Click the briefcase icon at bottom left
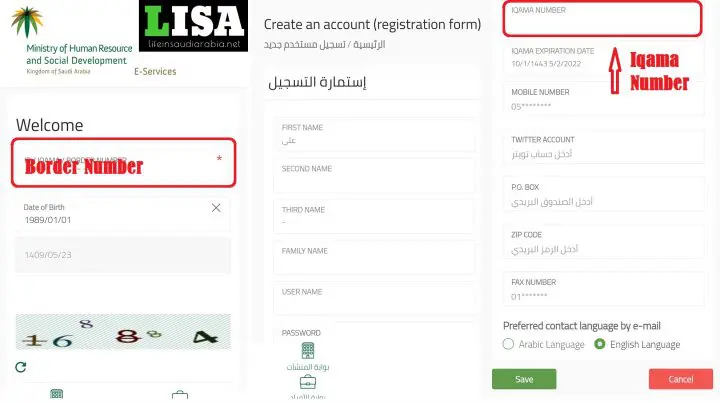This screenshot has width=720, height=403. coord(180,395)
